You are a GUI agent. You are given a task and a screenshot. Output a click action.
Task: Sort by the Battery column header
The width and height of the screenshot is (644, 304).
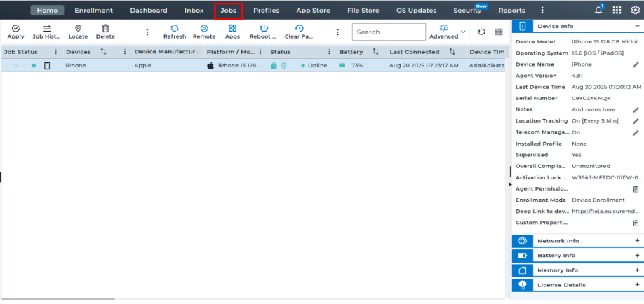351,52
